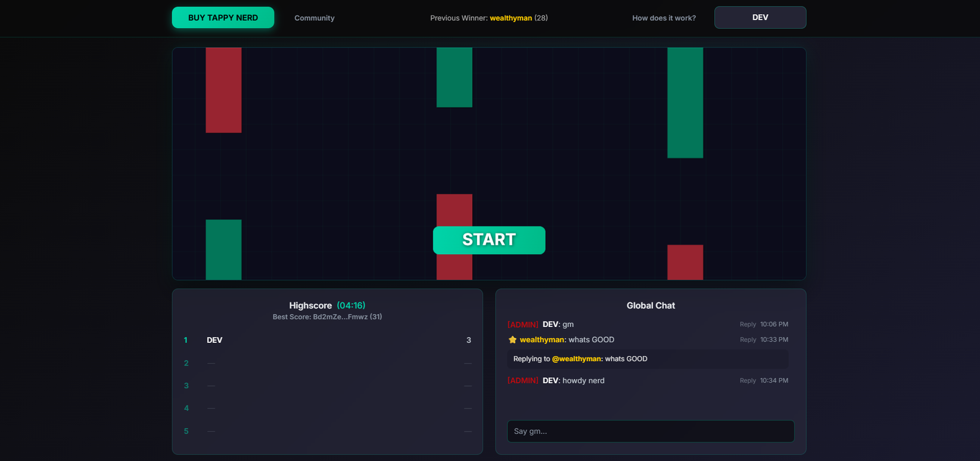This screenshot has height=461, width=980.
Task: Click the Highscore countdown timer 04:16
Action: pyautogui.click(x=351, y=305)
